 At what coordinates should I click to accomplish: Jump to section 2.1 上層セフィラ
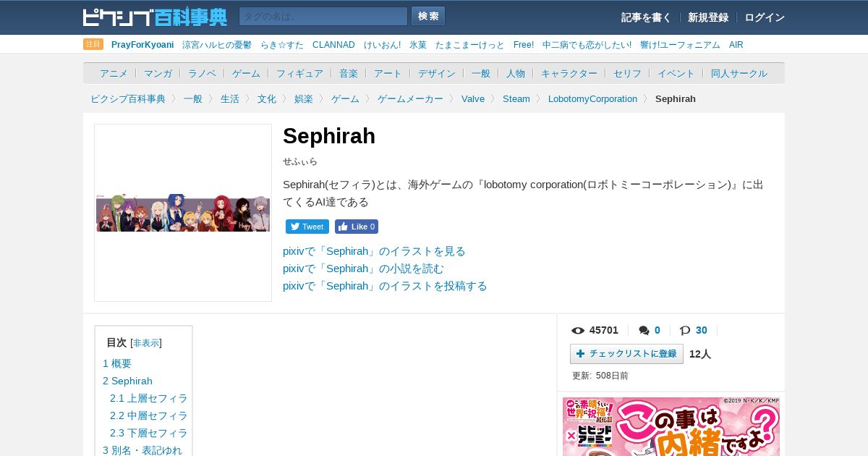(x=149, y=398)
